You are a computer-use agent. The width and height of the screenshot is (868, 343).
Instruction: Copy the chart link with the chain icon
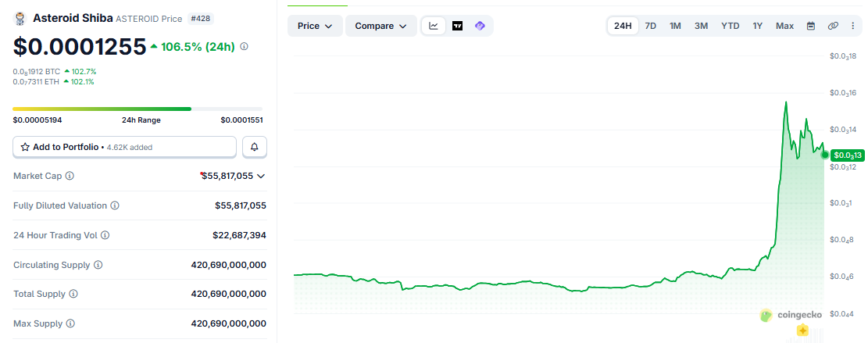point(833,26)
